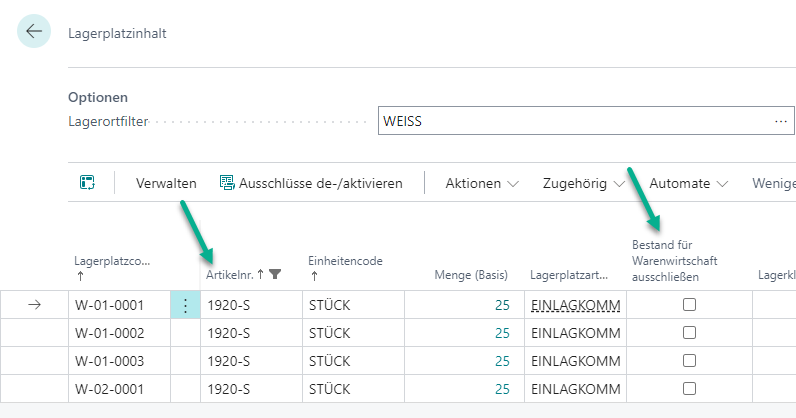
Task: Expand the Automate dropdown
Action: pyautogui.click(x=688, y=183)
